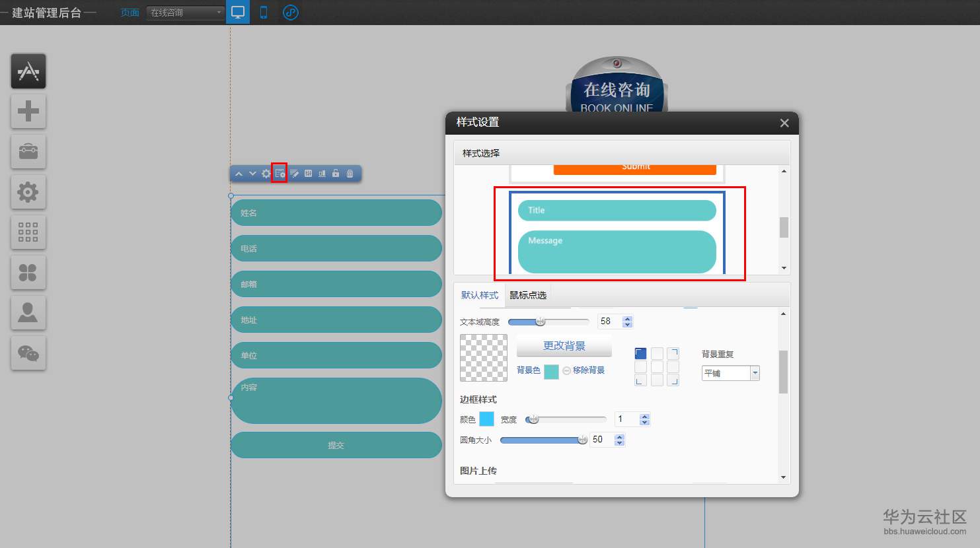Image resolution: width=980 pixels, height=548 pixels.
Task: Click the 更改背景 button
Action: tap(564, 346)
